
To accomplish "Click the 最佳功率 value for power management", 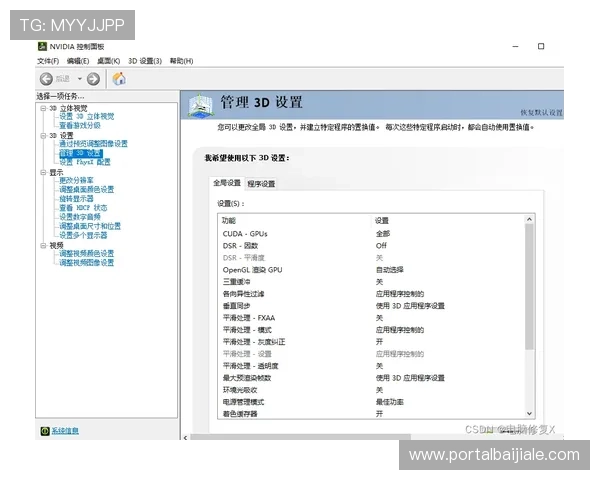I will click(x=390, y=402).
